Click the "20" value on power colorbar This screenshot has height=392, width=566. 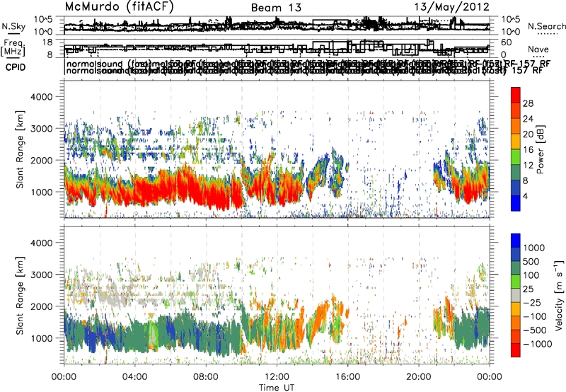coord(528,134)
